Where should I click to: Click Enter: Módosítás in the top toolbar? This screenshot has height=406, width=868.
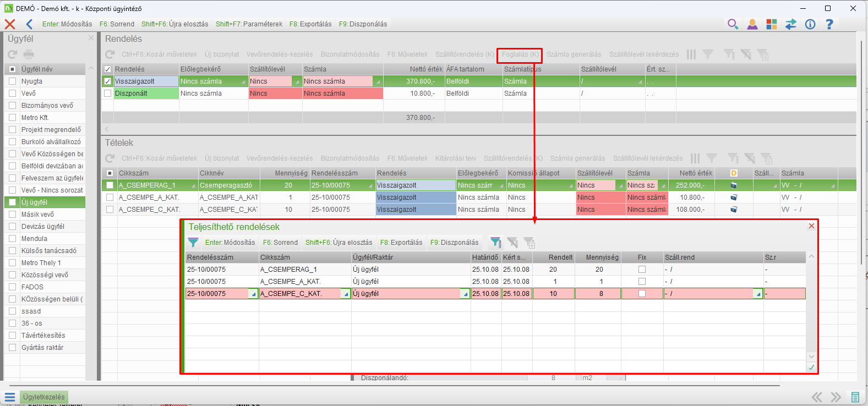(67, 24)
